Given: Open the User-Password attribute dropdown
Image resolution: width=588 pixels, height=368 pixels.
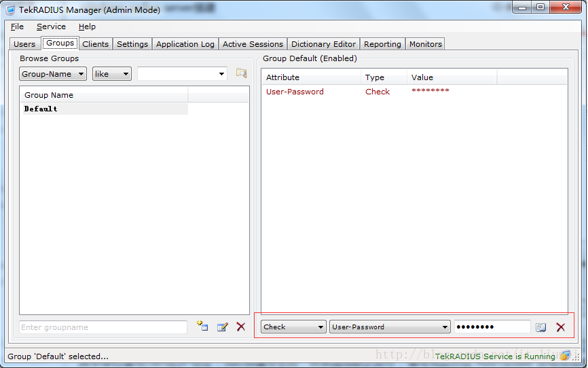Looking at the screenshot, I should click(x=390, y=327).
